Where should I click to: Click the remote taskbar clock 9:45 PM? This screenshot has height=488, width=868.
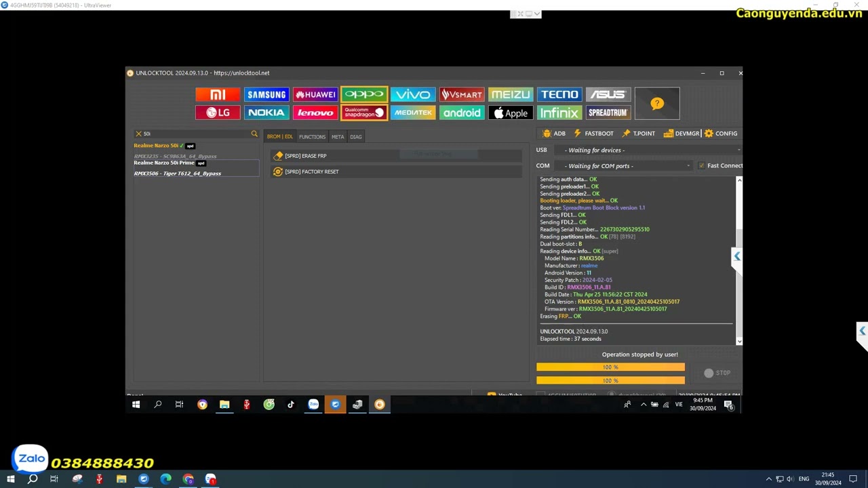[703, 405]
